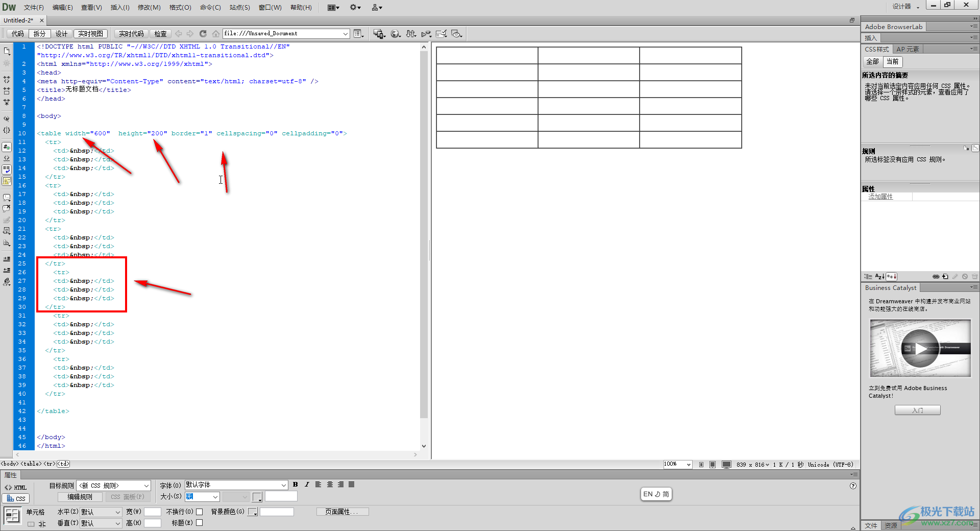Open the view options list icon
The height and width of the screenshot is (531, 980).
click(359, 34)
